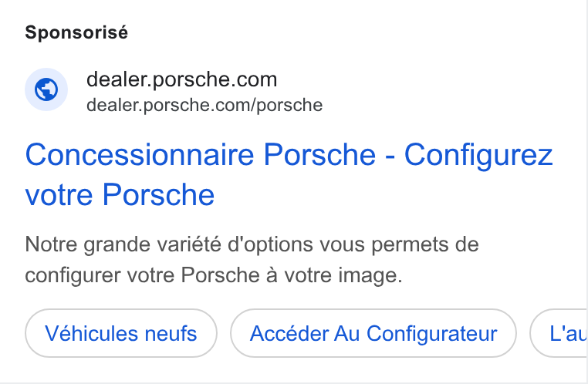
Task: Click the word Configurez in the headline
Action: pos(478,155)
